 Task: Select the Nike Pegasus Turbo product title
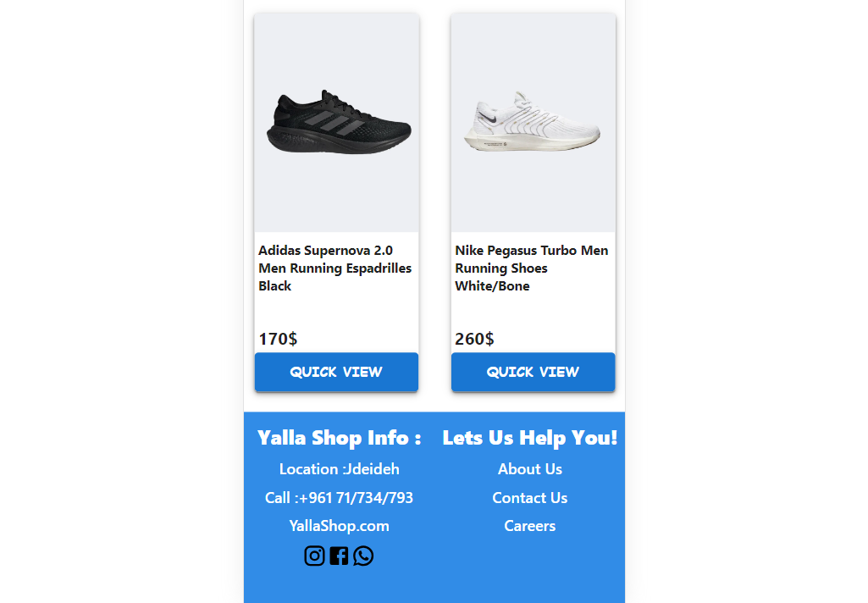[531, 268]
